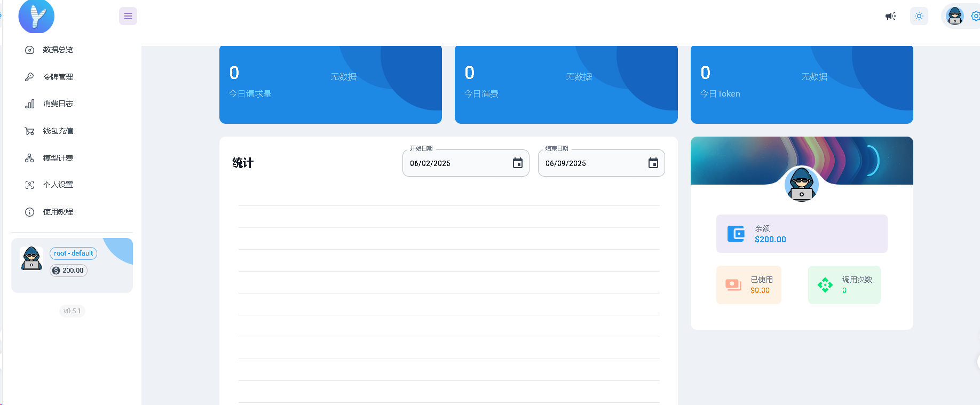Click the person-frame icon beside 个人设置

(x=30, y=185)
